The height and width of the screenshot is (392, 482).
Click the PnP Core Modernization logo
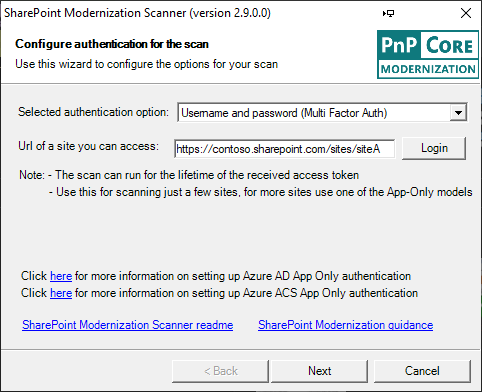[428, 55]
